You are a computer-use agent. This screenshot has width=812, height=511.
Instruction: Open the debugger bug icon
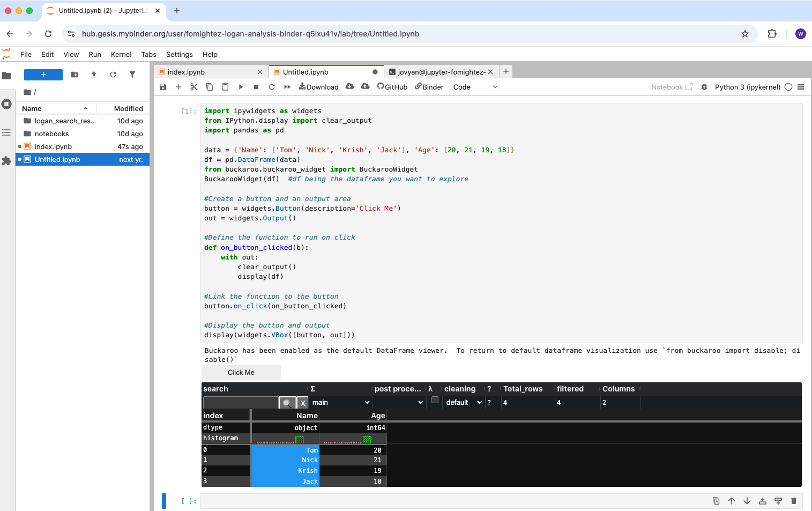click(x=704, y=87)
